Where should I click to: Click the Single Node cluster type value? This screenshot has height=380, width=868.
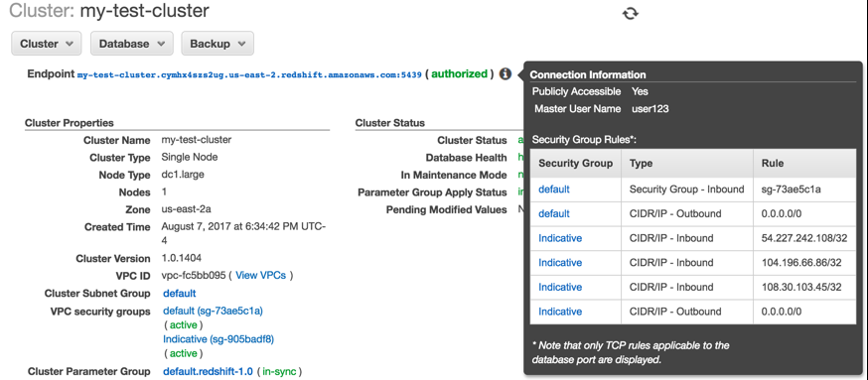click(190, 157)
